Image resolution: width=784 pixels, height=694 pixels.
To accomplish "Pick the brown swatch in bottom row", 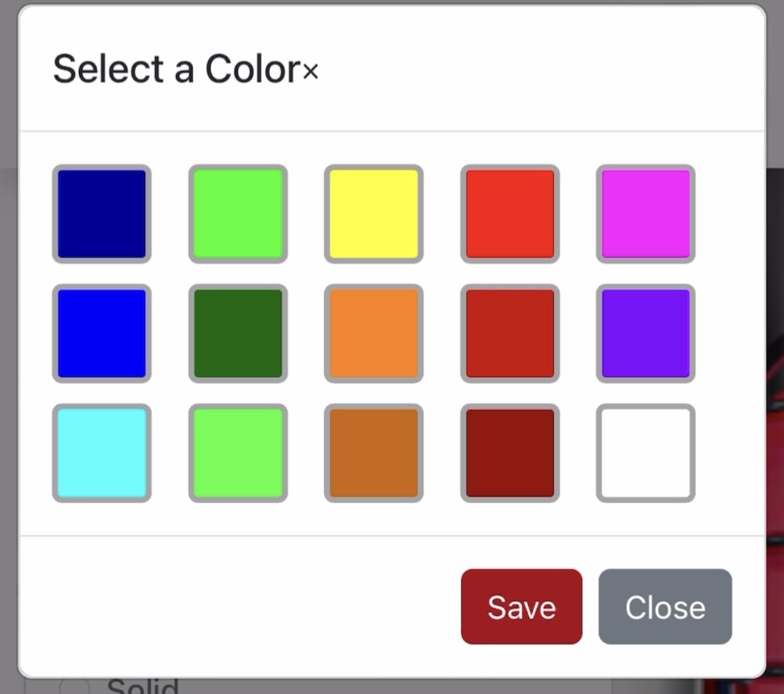I will pyautogui.click(x=374, y=453).
